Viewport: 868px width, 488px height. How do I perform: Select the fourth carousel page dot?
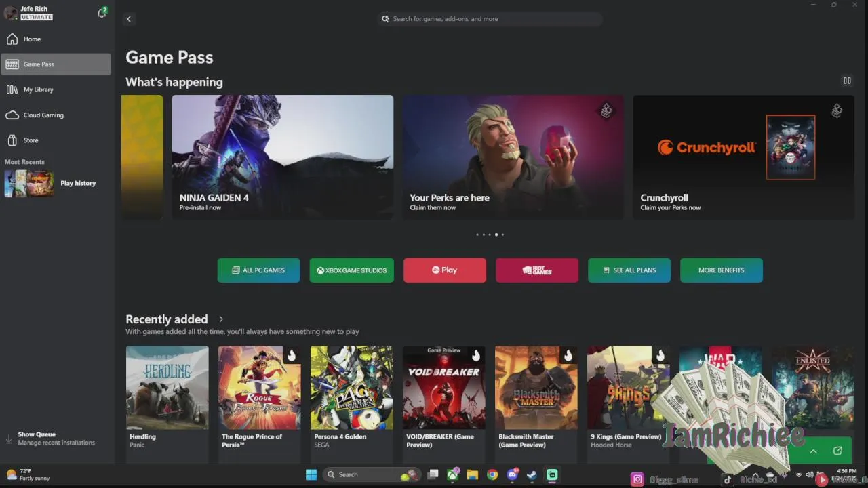pyautogui.click(x=496, y=235)
